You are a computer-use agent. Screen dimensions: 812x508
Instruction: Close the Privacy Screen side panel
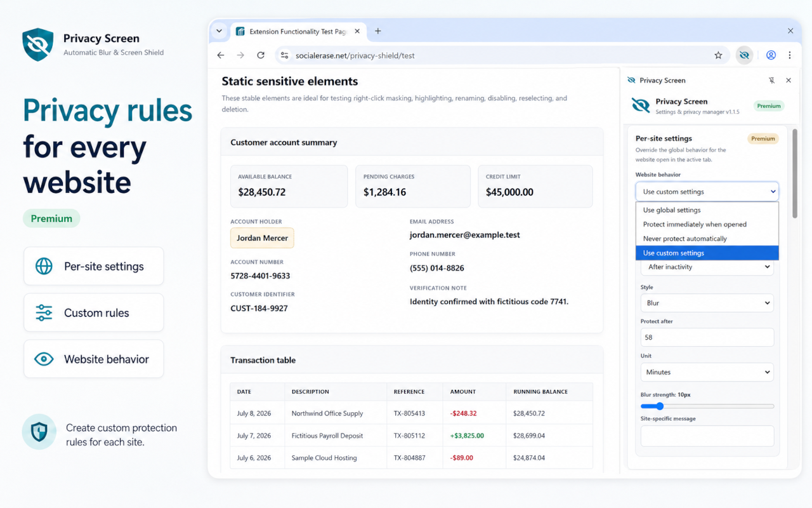pos(789,81)
